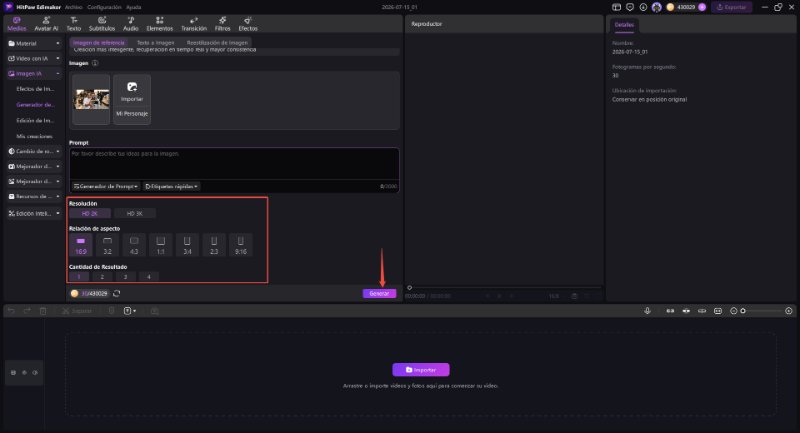Screen dimensions: 800x433
Task: Switch to the Texto a imagen tab
Action: coord(156,43)
